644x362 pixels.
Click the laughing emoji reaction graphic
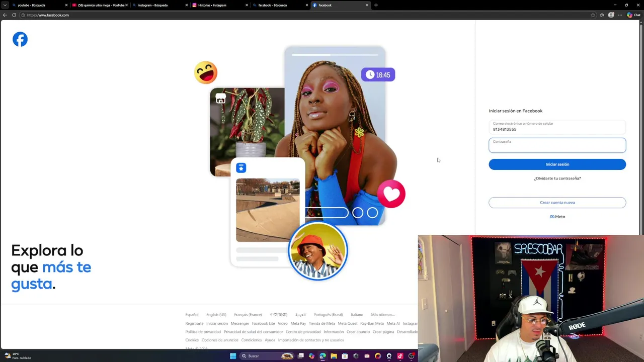(206, 72)
